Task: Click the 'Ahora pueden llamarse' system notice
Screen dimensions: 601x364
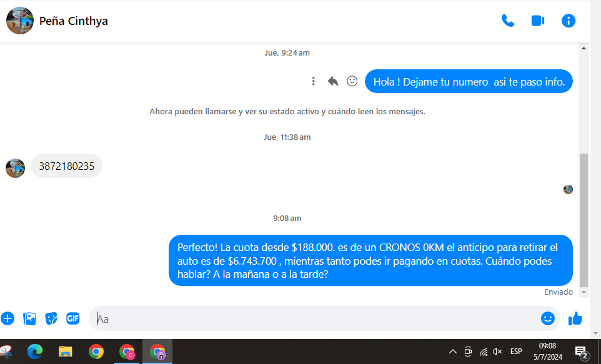Action: (x=287, y=112)
